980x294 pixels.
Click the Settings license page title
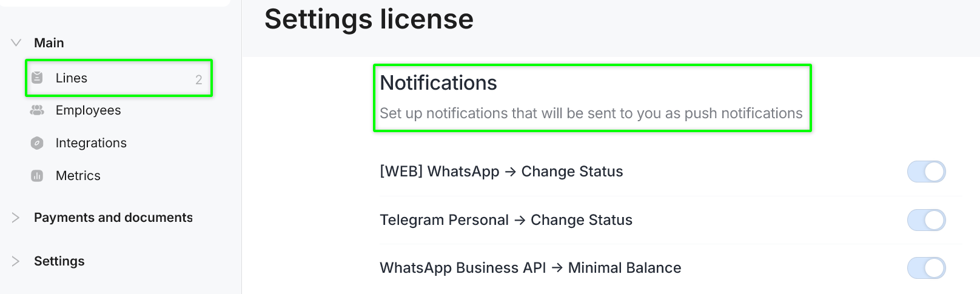tap(369, 19)
